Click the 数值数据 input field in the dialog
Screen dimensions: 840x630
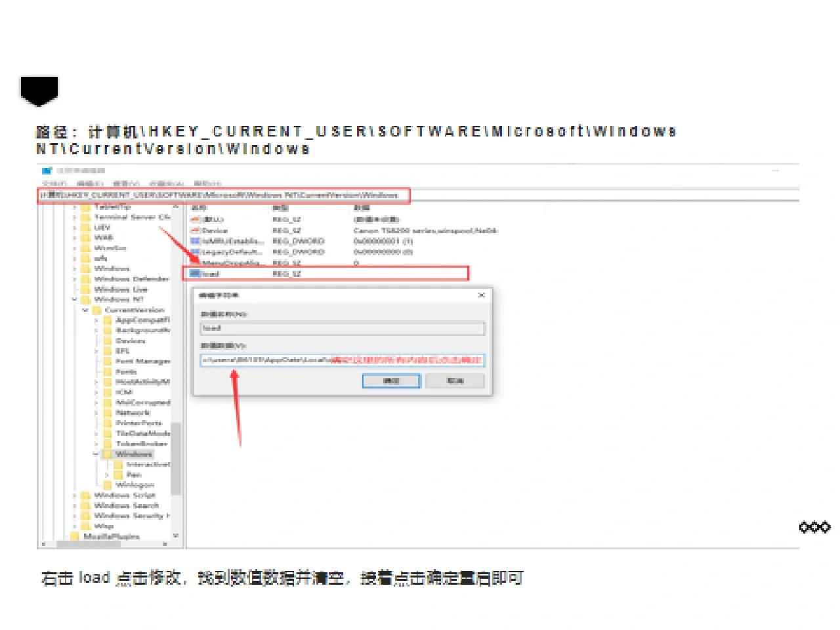[342, 360]
